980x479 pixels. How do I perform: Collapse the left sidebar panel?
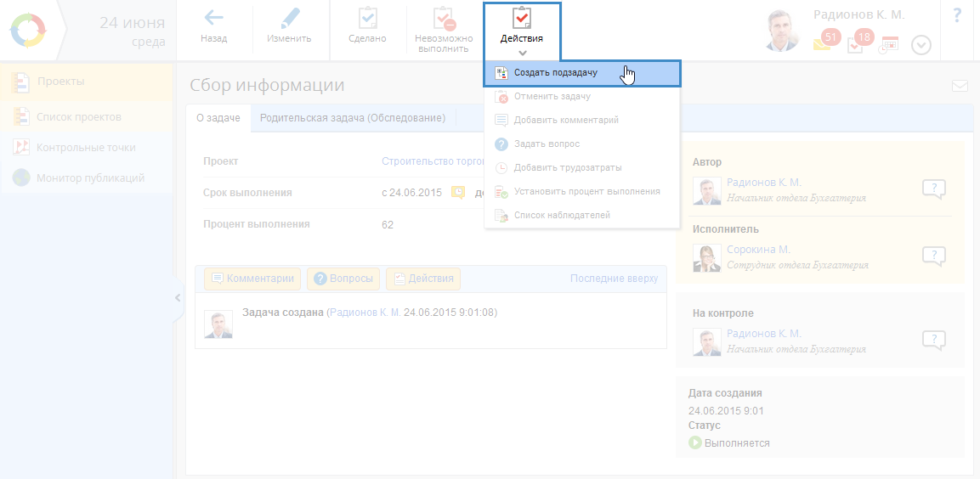pyautogui.click(x=178, y=298)
